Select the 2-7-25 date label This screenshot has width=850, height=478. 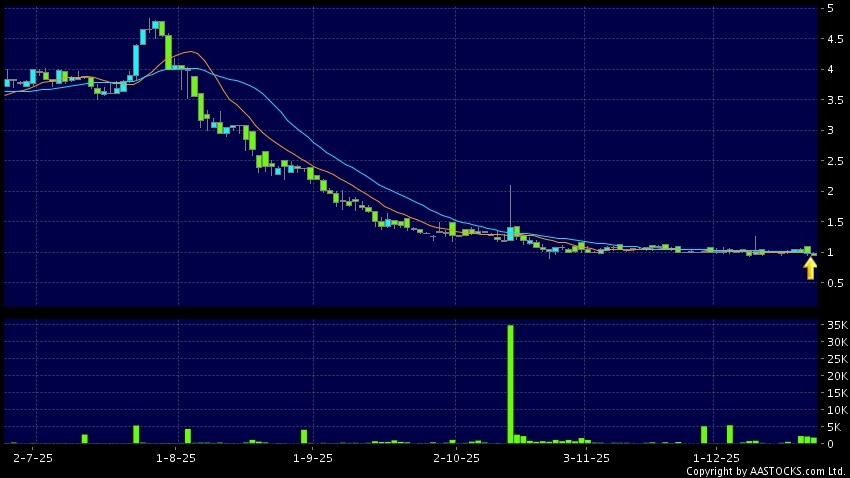[33, 456]
